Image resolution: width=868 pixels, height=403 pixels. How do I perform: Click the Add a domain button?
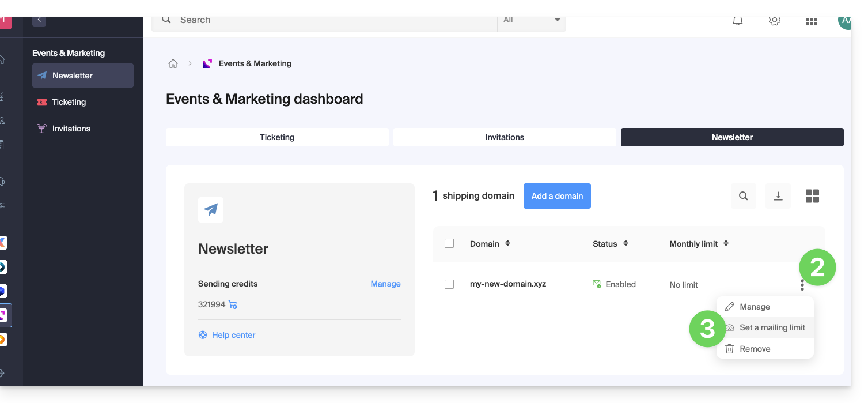557,196
